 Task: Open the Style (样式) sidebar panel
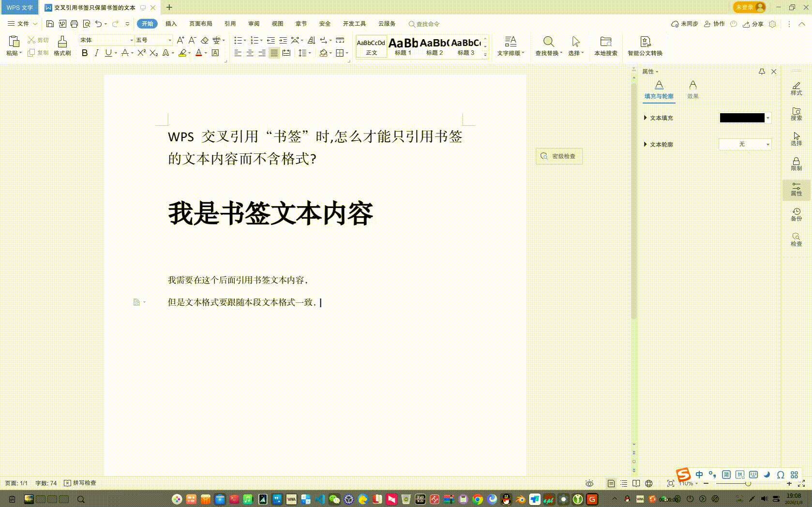[x=797, y=89]
